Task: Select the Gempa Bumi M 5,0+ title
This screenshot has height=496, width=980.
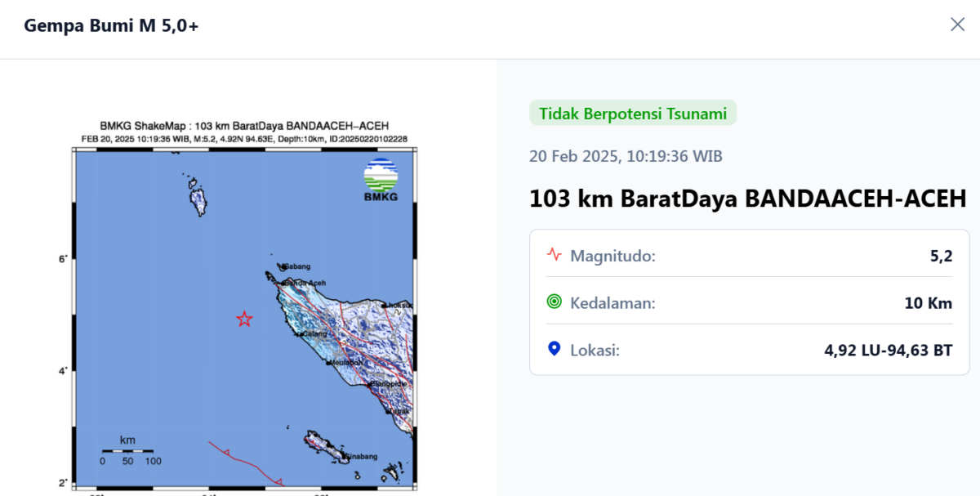Action: 111,26
